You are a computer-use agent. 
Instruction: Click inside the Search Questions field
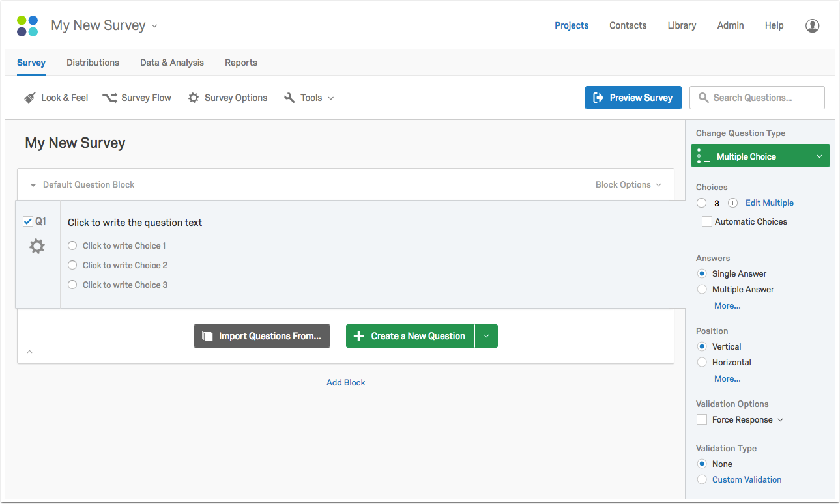click(x=756, y=97)
